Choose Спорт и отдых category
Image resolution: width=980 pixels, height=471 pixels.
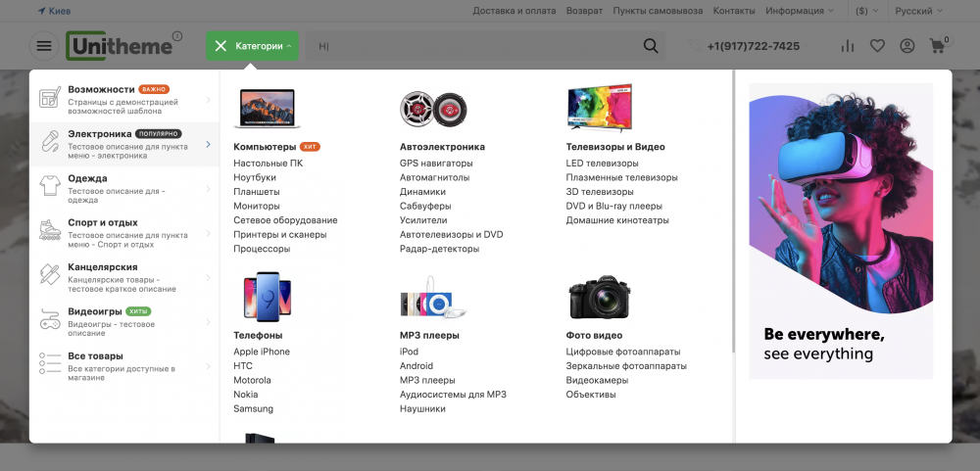103,222
